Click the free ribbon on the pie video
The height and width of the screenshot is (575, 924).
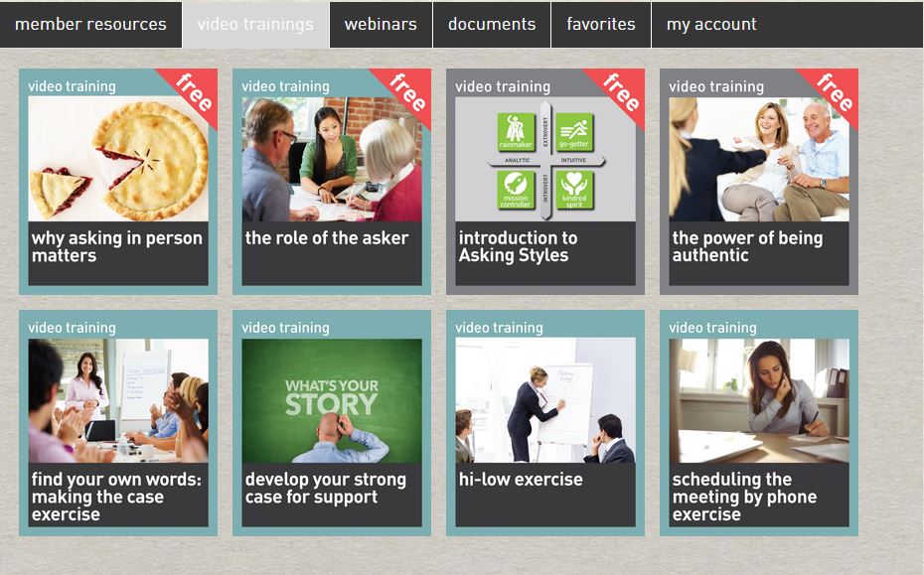point(194,92)
